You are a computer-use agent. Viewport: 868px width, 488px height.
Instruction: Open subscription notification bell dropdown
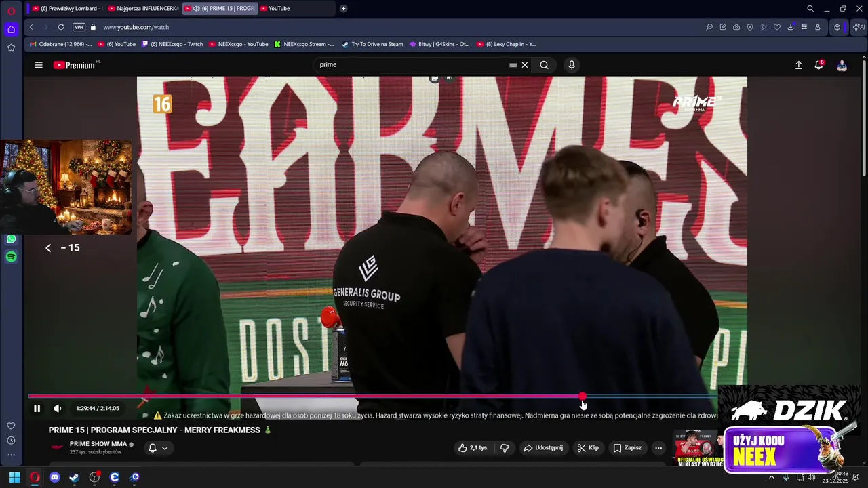(157, 448)
